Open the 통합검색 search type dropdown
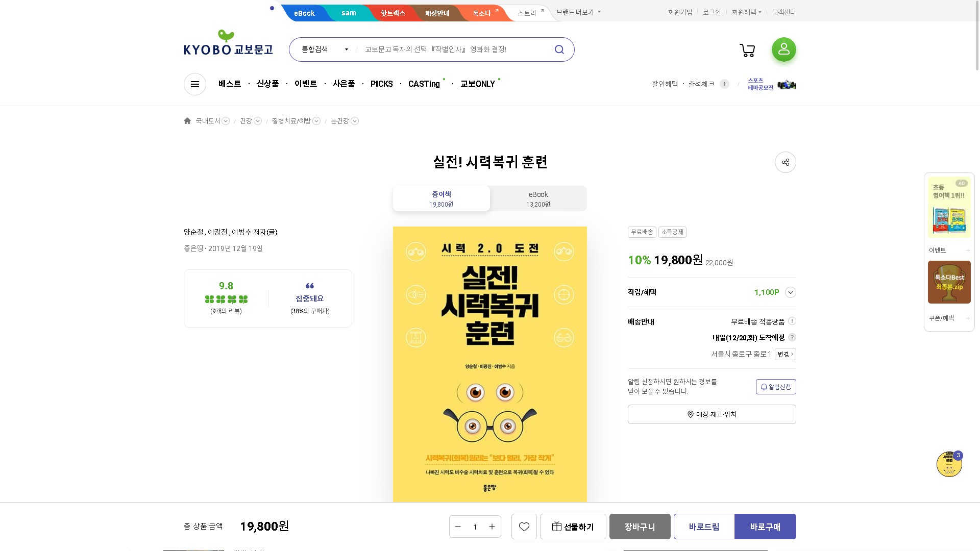The height and width of the screenshot is (551, 980). 325,49
